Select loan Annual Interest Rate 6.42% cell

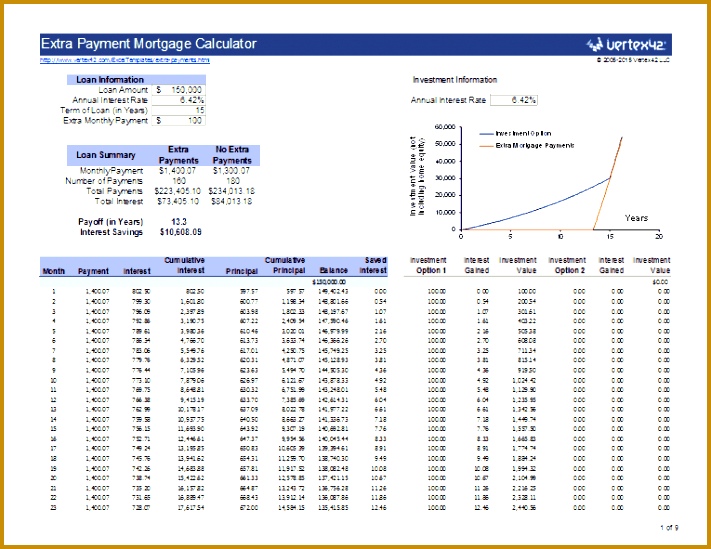point(179,100)
